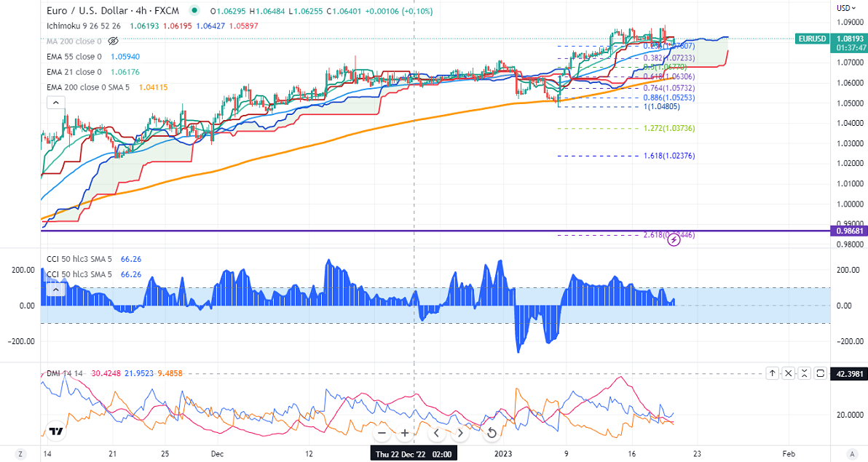The image size is (868, 462).
Task: Toggle auto scale with A button
Action: [x=848, y=454]
